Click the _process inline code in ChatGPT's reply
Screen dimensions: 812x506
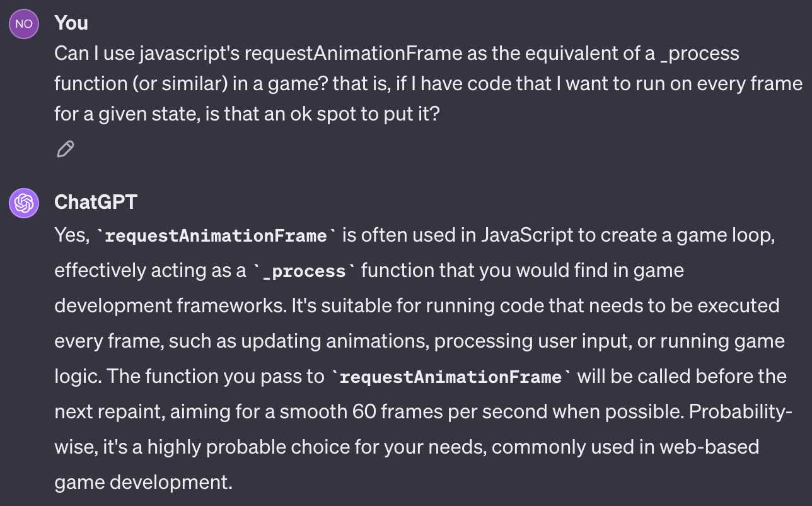coord(304,270)
